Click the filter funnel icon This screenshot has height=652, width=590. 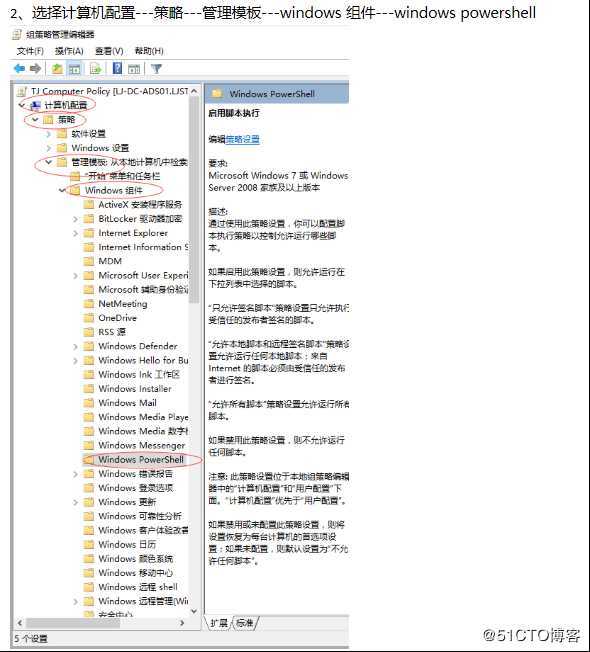point(156,69)
